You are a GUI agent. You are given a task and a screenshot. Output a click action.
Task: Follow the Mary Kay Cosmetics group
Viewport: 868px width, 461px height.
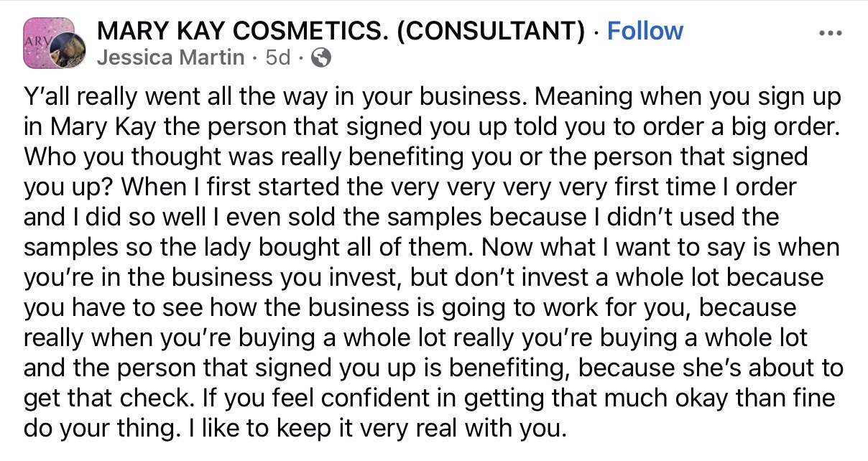[x=645, y=31]
